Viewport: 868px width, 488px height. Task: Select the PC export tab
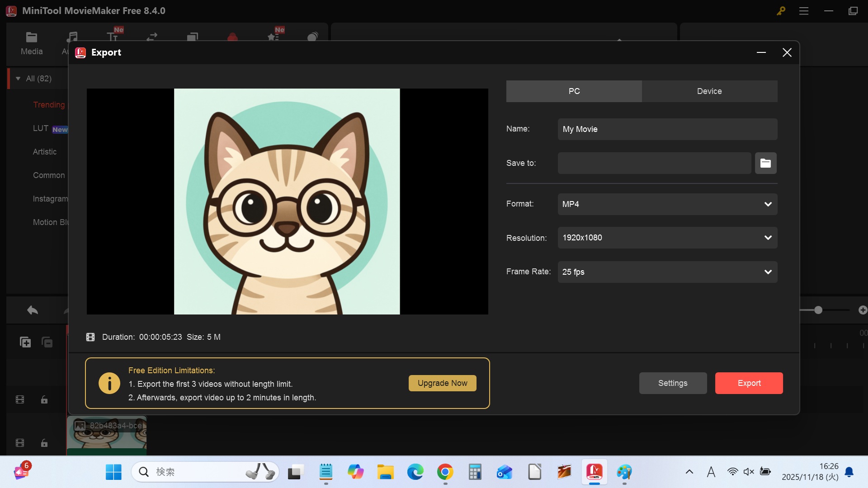574,91
